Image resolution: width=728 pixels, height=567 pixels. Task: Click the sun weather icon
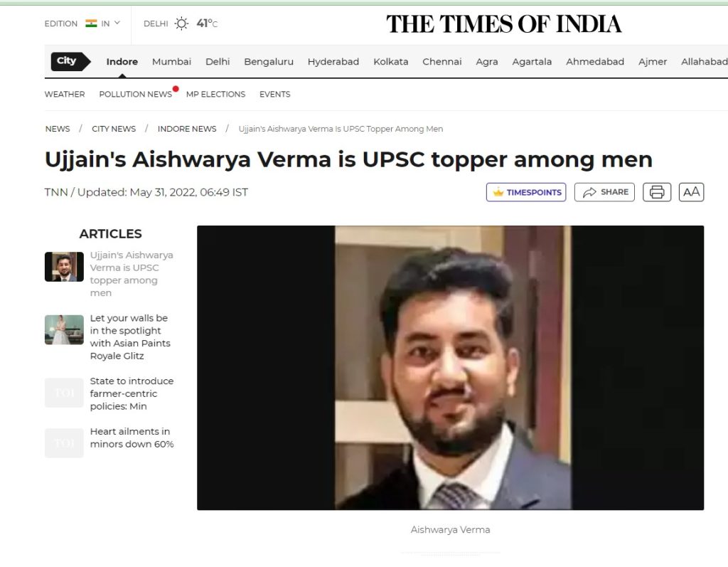tap(181, 23)
